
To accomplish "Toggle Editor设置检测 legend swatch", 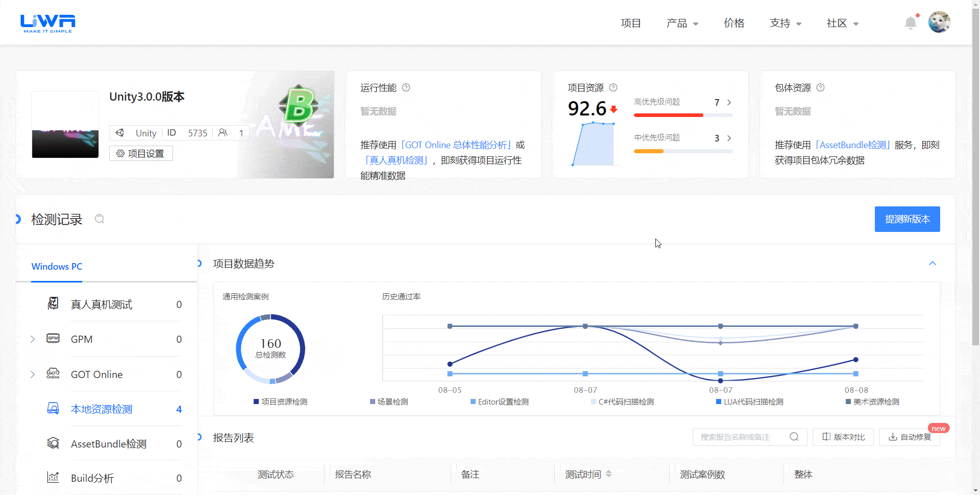I will coord(473,402).
